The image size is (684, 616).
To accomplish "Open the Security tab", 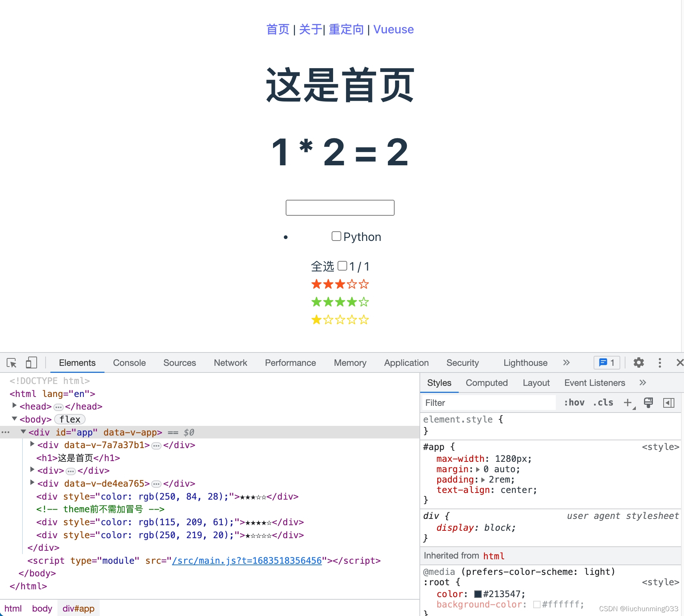I will [x=463, y=363].
